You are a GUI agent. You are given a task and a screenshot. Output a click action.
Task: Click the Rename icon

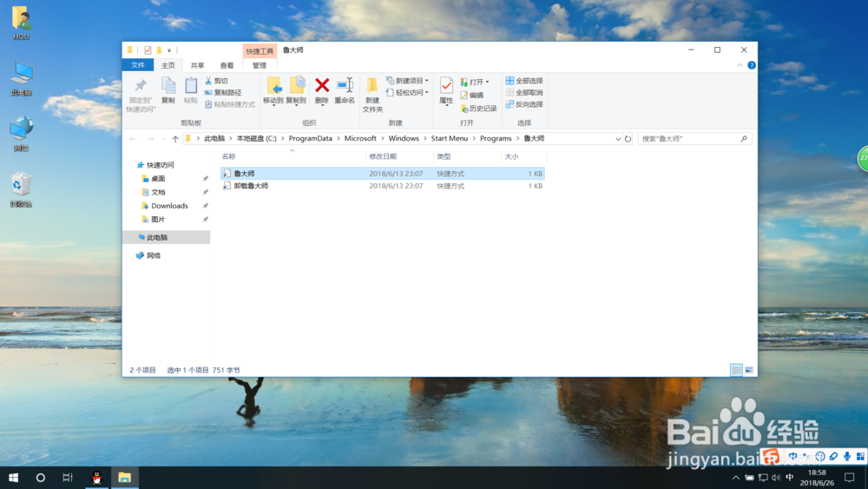point(345,85)
